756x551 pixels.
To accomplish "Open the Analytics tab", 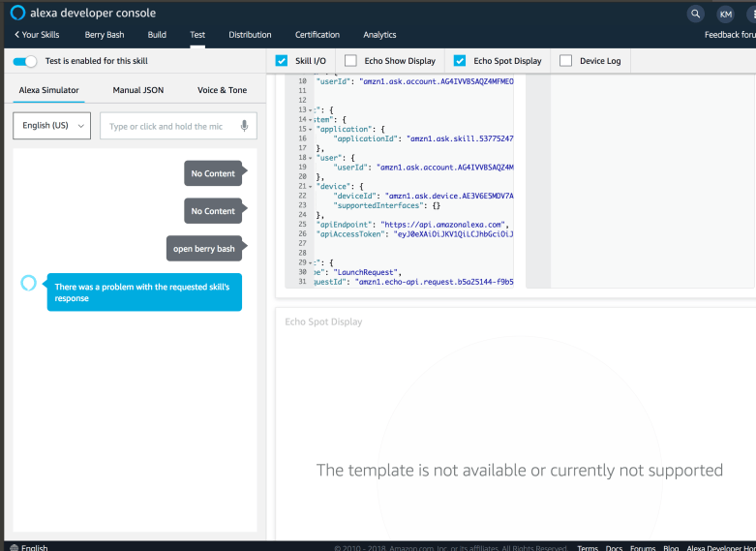I will tap(379, 35).
